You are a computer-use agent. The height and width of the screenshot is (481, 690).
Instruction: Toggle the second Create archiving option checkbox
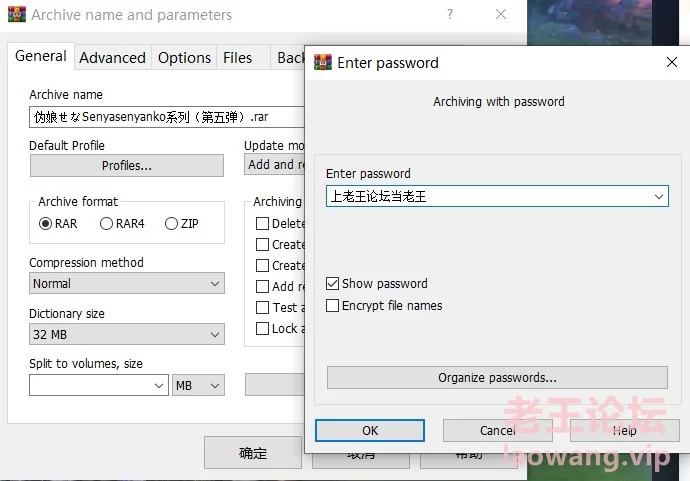pyautogui.click(x=262, y=265)
